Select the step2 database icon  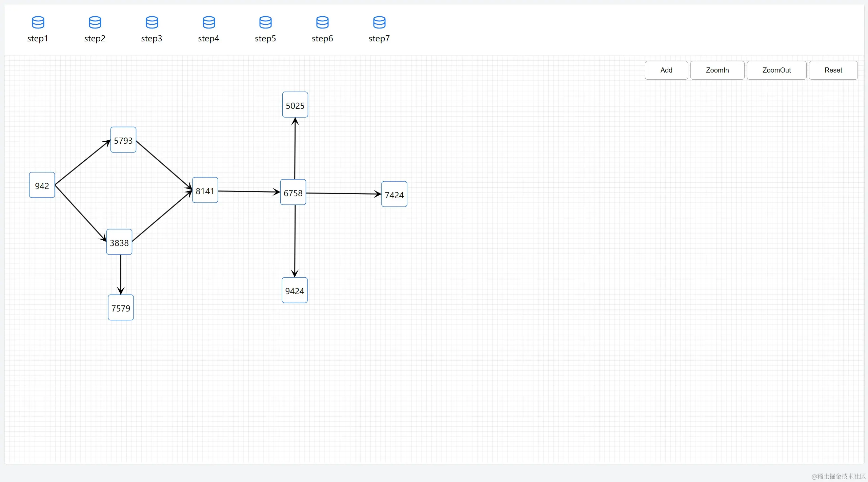95,22
